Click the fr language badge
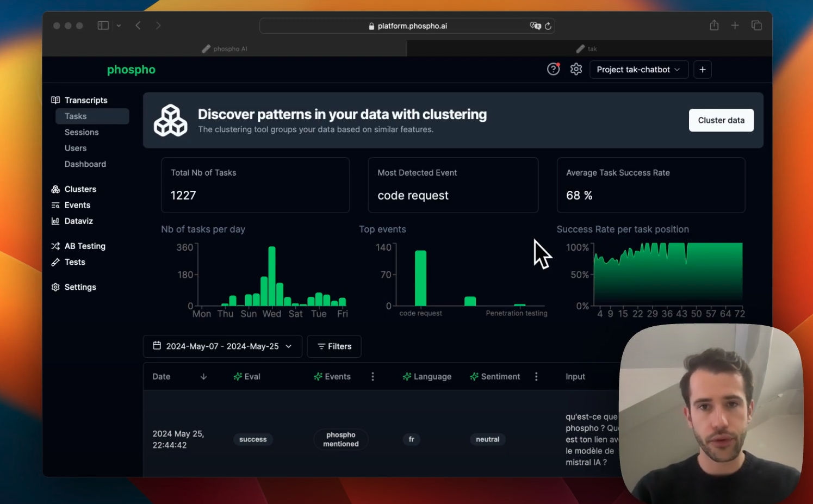Viewport: 813px width, 504px height. tap(412, 439)
